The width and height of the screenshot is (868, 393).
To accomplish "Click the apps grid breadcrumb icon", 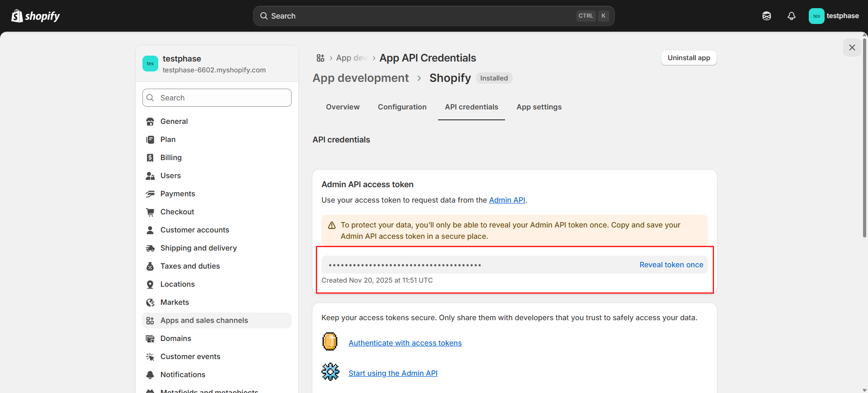I will [321, 58].
